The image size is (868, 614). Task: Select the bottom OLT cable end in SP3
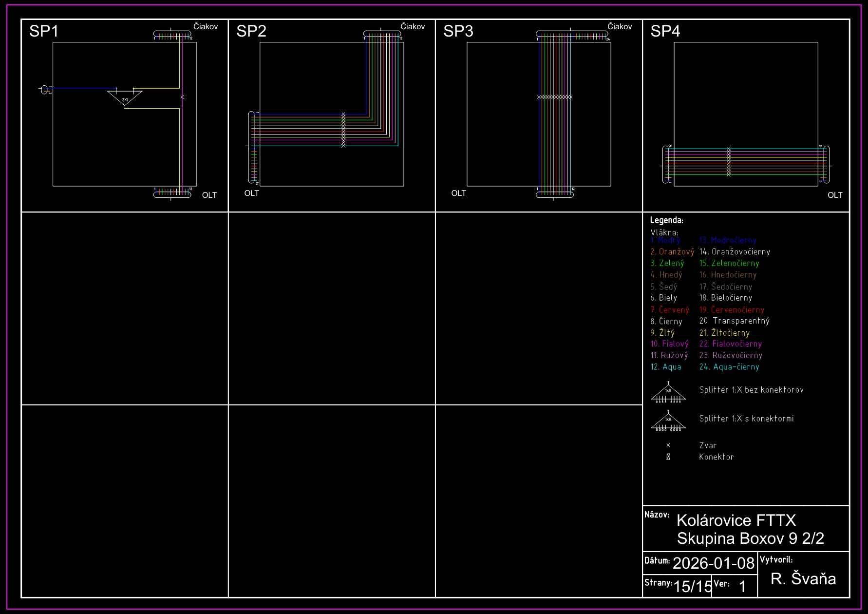click(x=554, y=194)
